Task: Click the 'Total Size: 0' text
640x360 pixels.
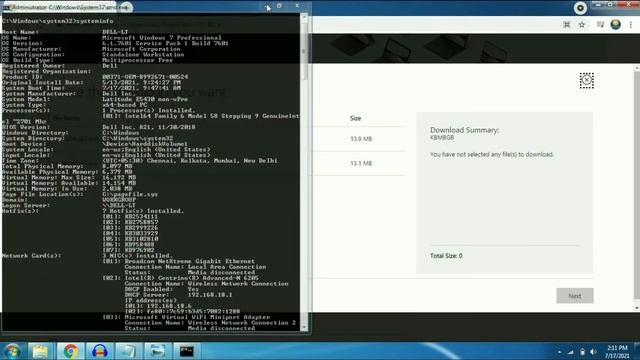Action: click(446, 256)
